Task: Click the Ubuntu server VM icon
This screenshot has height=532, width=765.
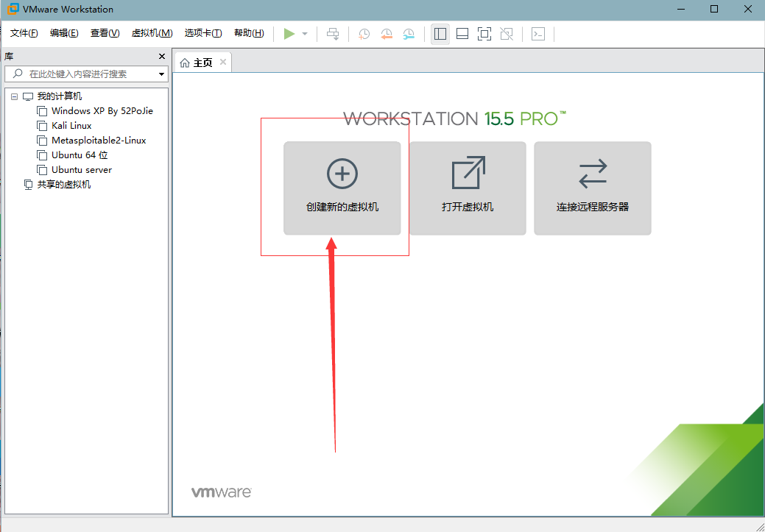Action: pyautogui.click(x=43, y=170)
